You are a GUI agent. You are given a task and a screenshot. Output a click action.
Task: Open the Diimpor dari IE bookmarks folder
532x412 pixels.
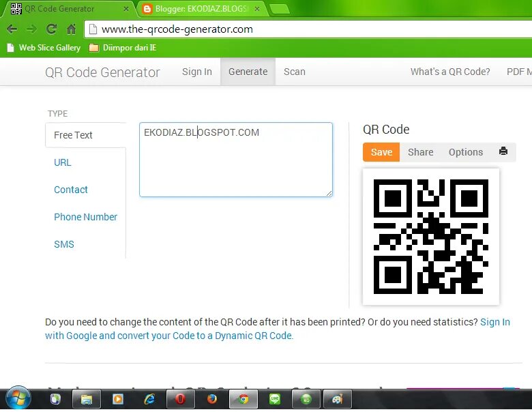coord(123,48)
